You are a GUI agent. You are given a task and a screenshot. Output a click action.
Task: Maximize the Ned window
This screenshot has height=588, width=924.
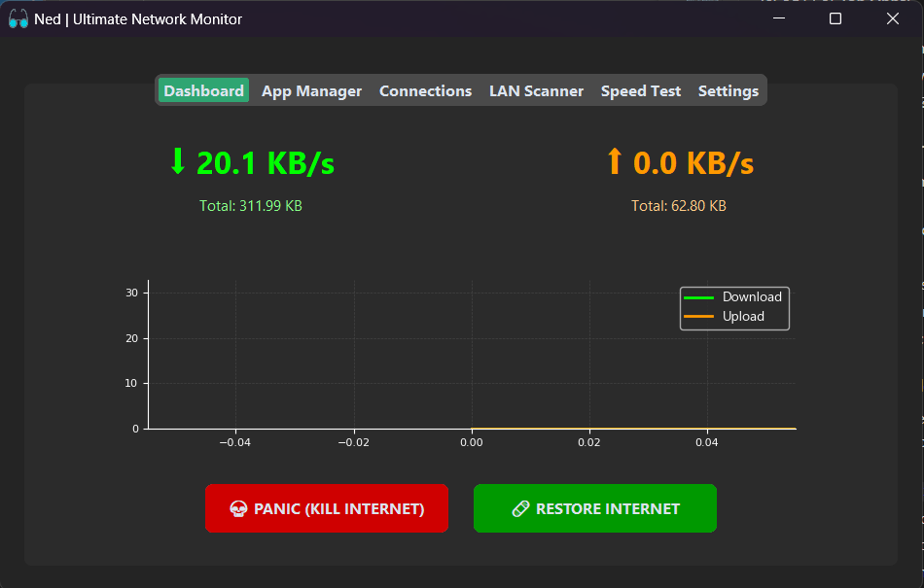(835, 18)
